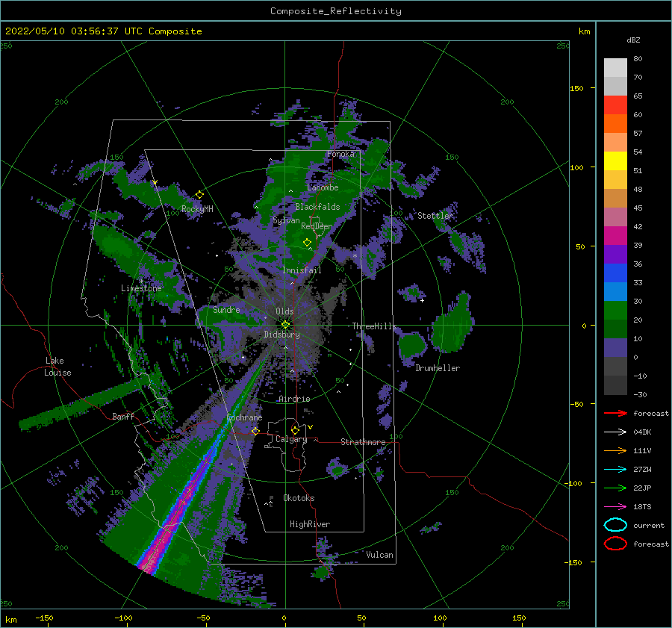Click the Limestone label on the map
This screenshot has height=628, width=672.
tap(141, 288)
